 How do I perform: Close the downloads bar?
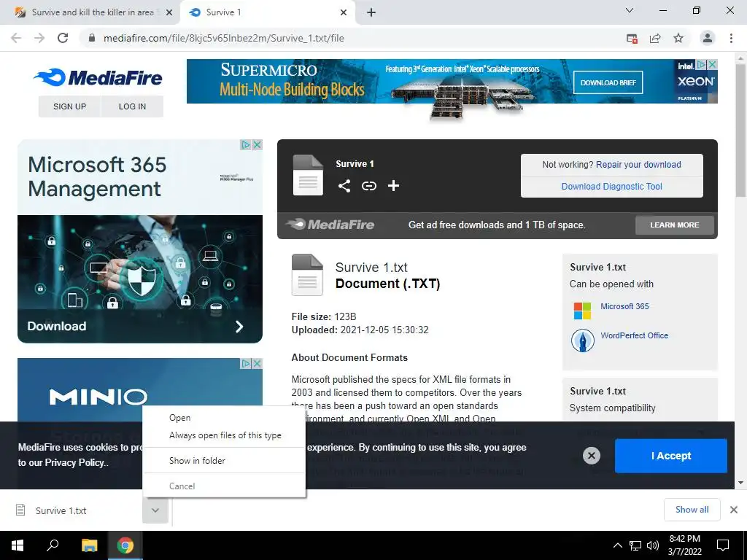tap(734, 510)
